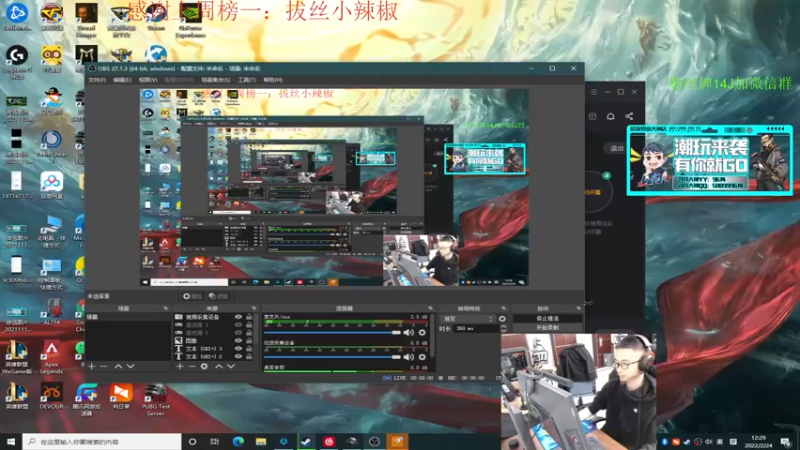Open the DEVOUR desktop shortcut

pyautogui.click(x=51, y=397)
